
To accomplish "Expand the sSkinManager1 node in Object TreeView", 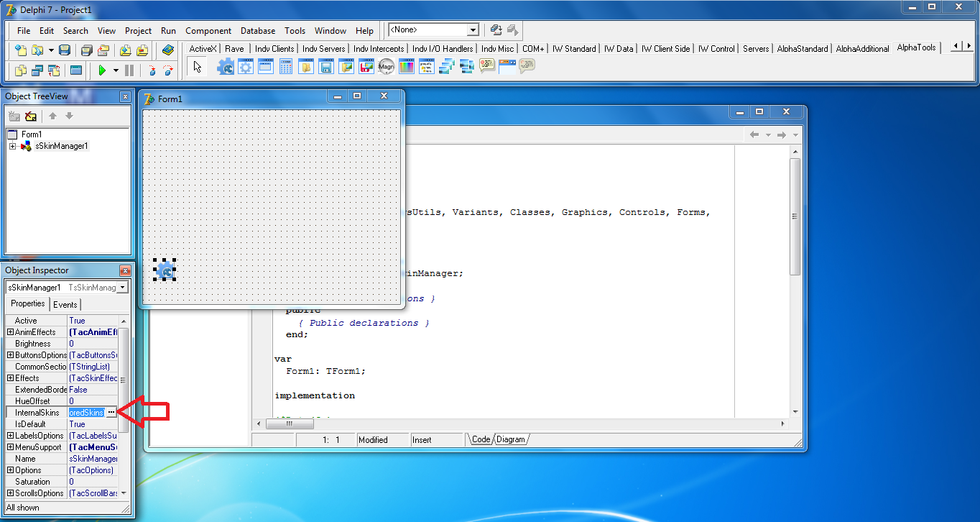I will coord(12,145).
